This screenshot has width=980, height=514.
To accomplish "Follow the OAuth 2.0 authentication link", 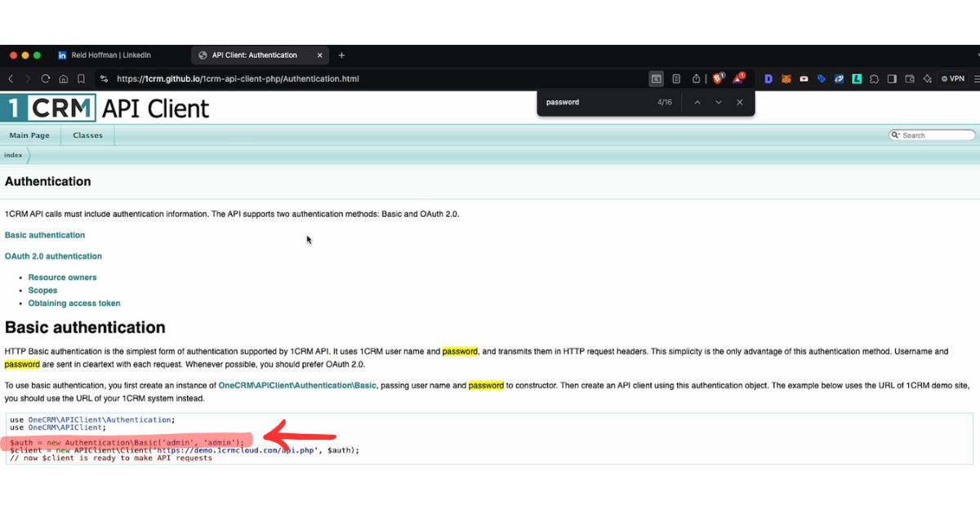I will [x=53, y=256].
